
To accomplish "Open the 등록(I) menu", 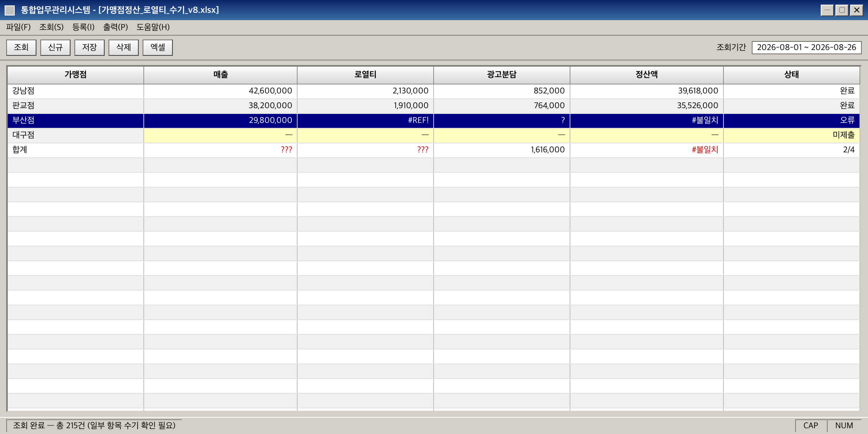I will click(83, 27).
